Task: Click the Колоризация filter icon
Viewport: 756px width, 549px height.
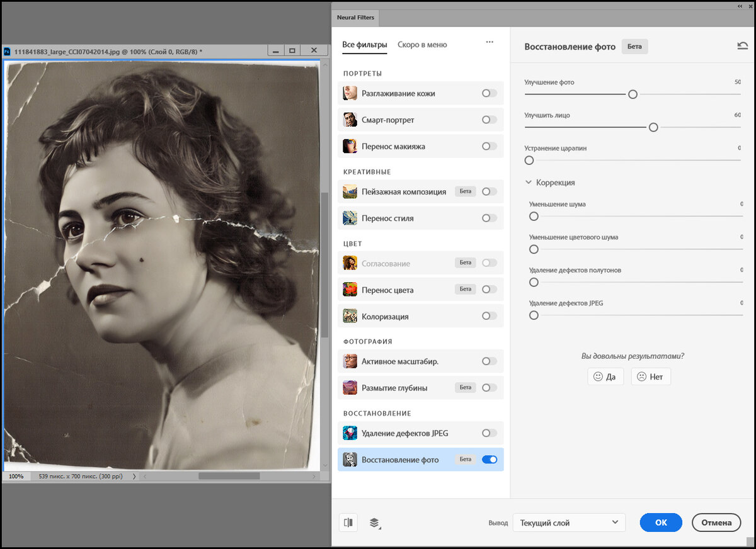Action: [x=350, y=315]
